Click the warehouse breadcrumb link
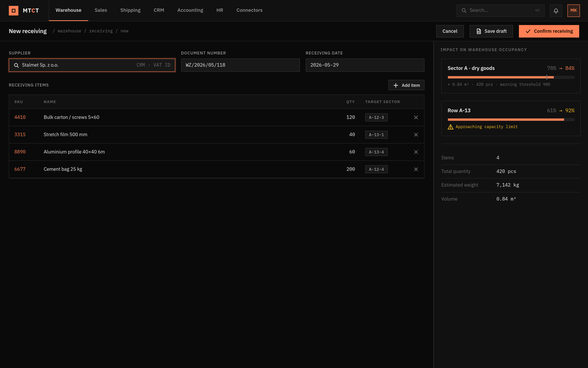Viewport: 588px width, 368px height. tap(69, 31)
